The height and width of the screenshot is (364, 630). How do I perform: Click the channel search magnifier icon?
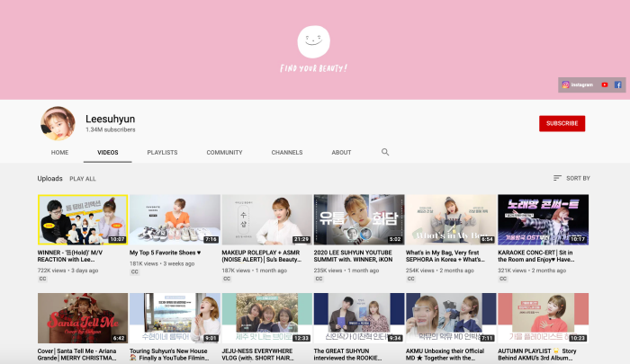[x=385, y=152]
